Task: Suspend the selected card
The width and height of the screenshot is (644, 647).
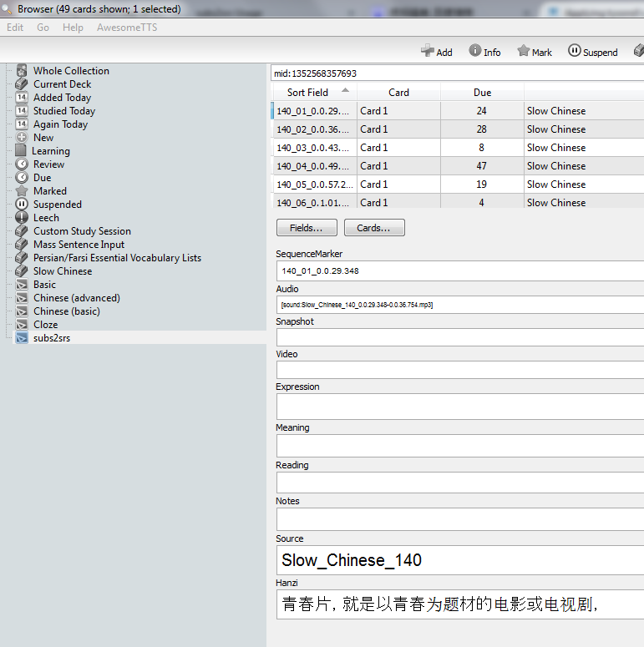Action: (x=592, y=52)
